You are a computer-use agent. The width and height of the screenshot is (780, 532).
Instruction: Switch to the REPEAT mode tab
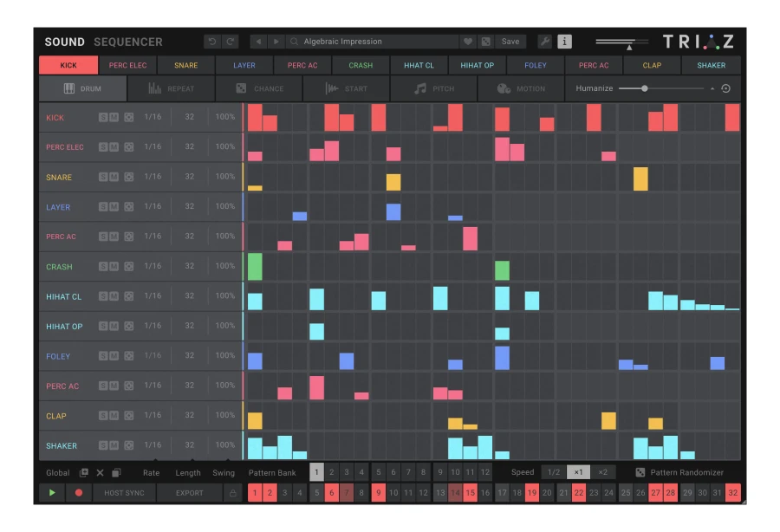pos(171,88)
